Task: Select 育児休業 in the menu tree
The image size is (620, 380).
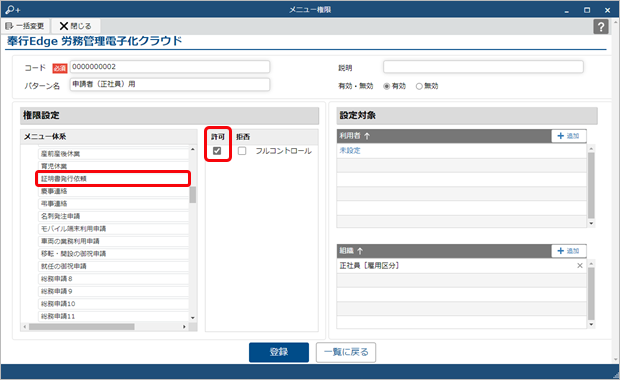Action: [x=113, y=166]
